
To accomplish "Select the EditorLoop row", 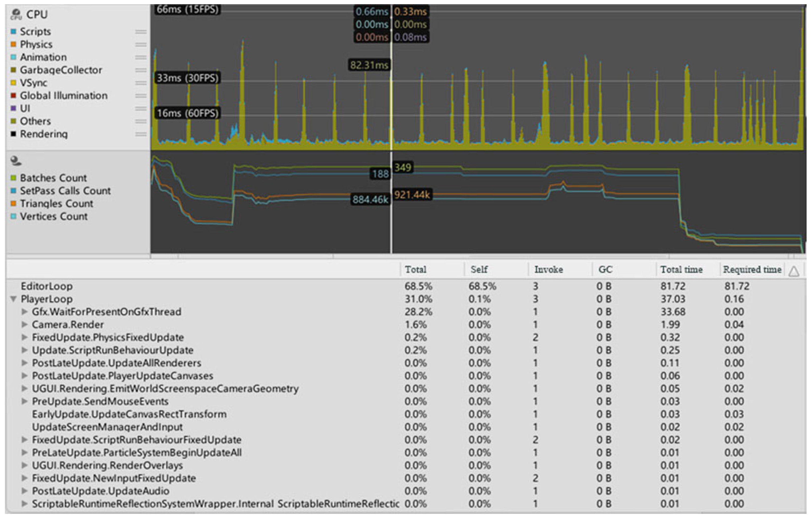I will pyautogui.click(x=47, y=286).
